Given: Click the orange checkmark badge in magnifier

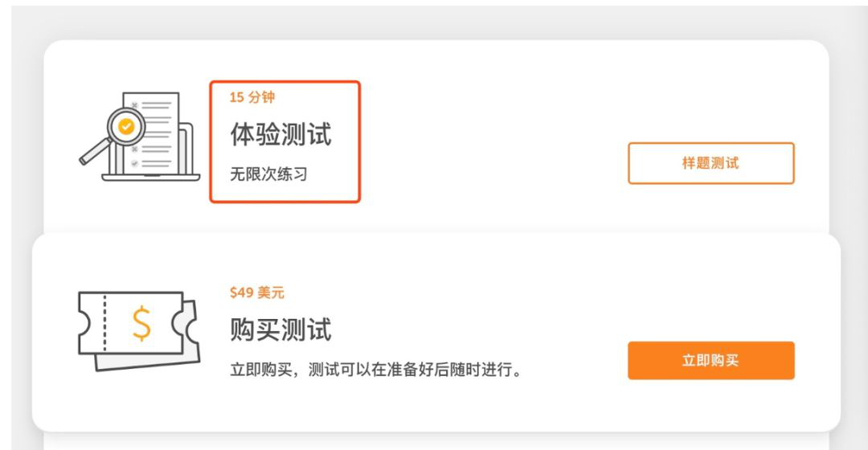Looking at the screenshot, I should click(125, 127).
